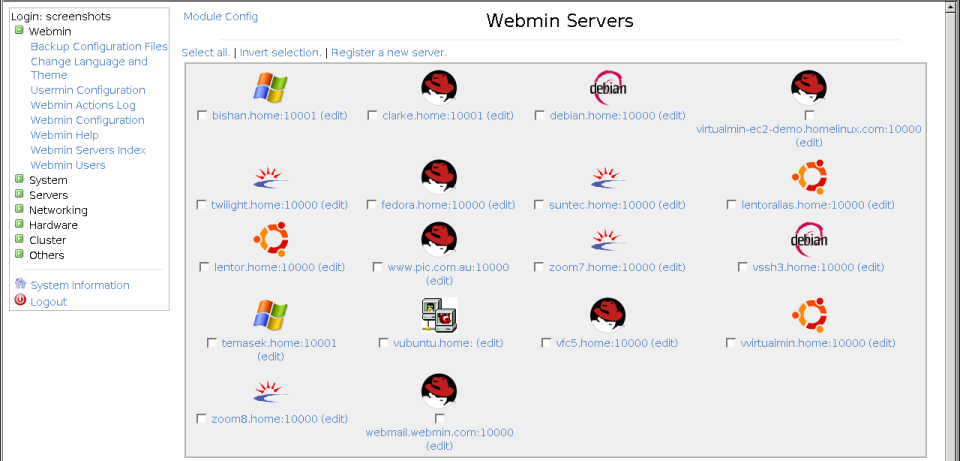The width and height of the screenshot is (960, 461).
Task: Open Webmin Users in sidebar
Action: pyautogui.click(x=68, y=165)
